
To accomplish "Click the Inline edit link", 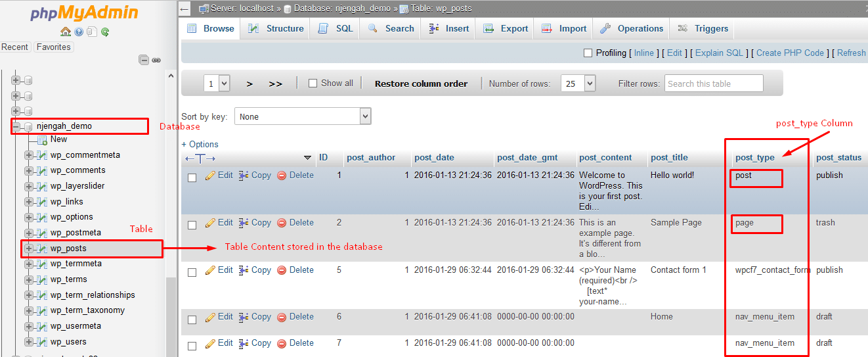I will [644, 53].
